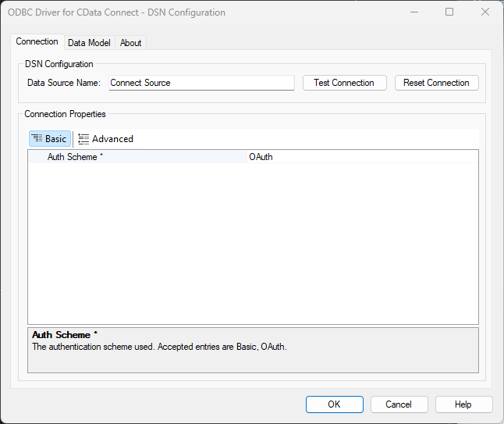504x424 pixels.
Task: Click the OAuth value of Auth Scheme
Action: (261, 157)
